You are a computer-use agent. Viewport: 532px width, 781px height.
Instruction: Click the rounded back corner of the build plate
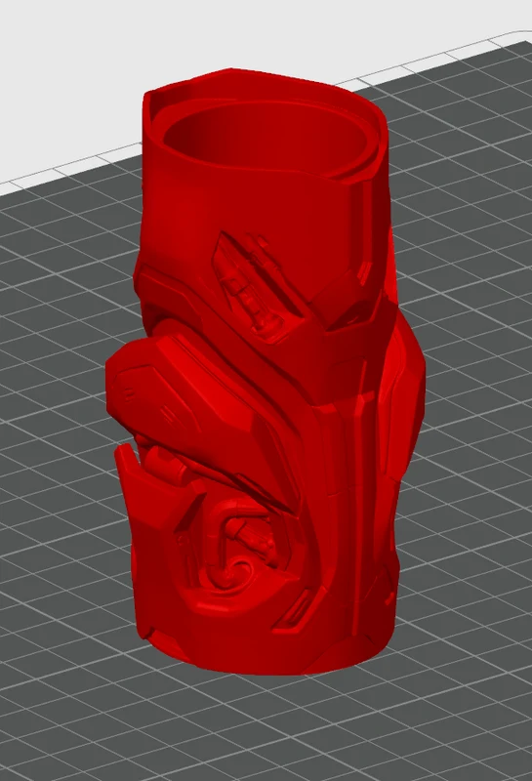[x=522, y=37]
